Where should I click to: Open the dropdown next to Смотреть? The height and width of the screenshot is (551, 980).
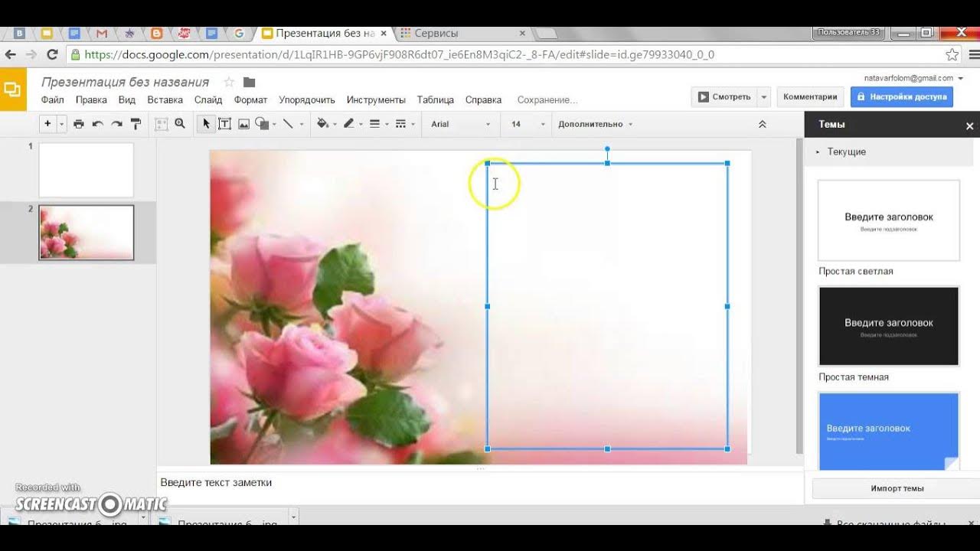(x=763, y=96)
